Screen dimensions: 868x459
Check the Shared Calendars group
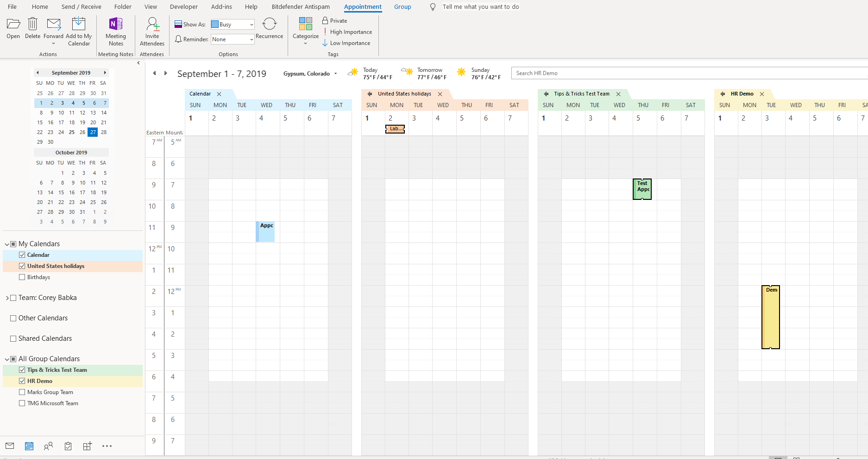(x=13, y=339)
